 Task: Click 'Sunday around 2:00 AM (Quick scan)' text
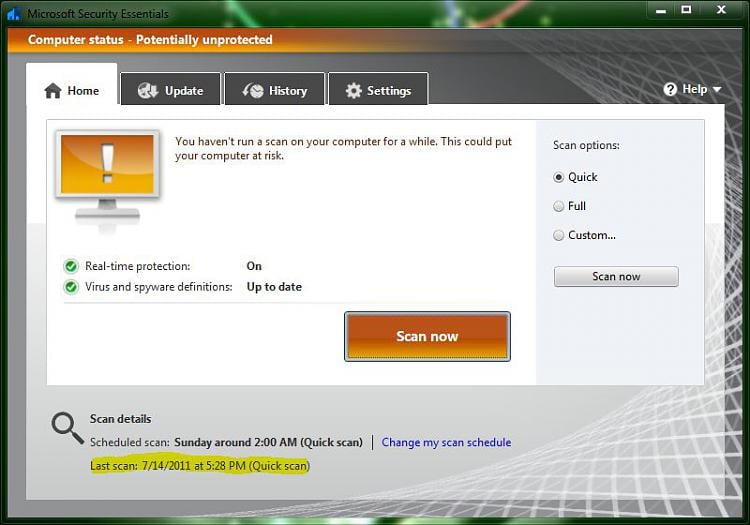tap(268, 442)
